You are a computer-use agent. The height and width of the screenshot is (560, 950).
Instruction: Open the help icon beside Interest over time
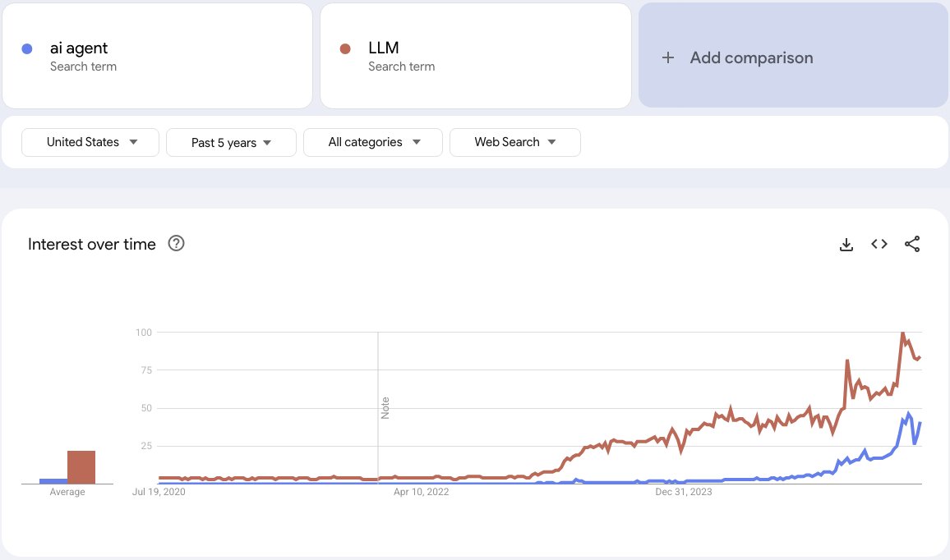coord(177,243)
